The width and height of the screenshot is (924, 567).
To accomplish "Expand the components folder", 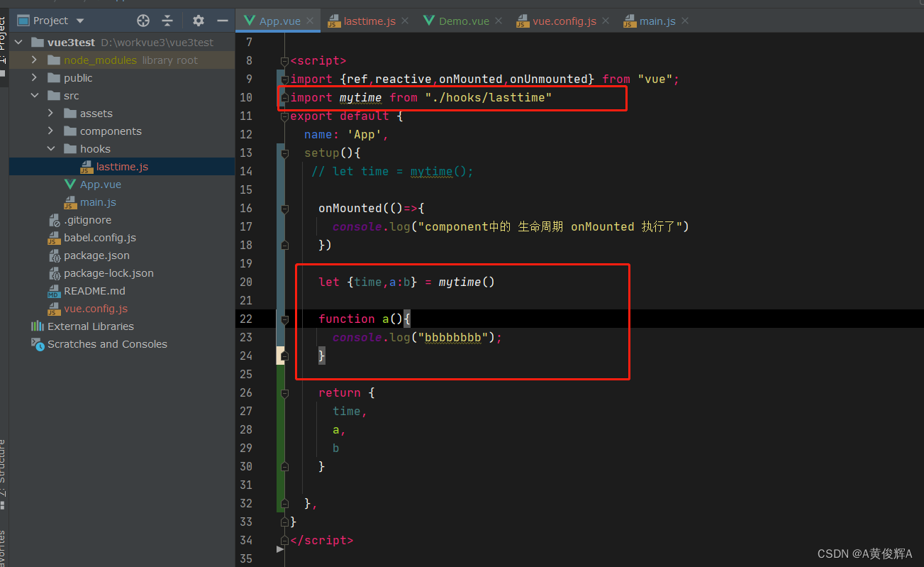I will tap(50, 131).
